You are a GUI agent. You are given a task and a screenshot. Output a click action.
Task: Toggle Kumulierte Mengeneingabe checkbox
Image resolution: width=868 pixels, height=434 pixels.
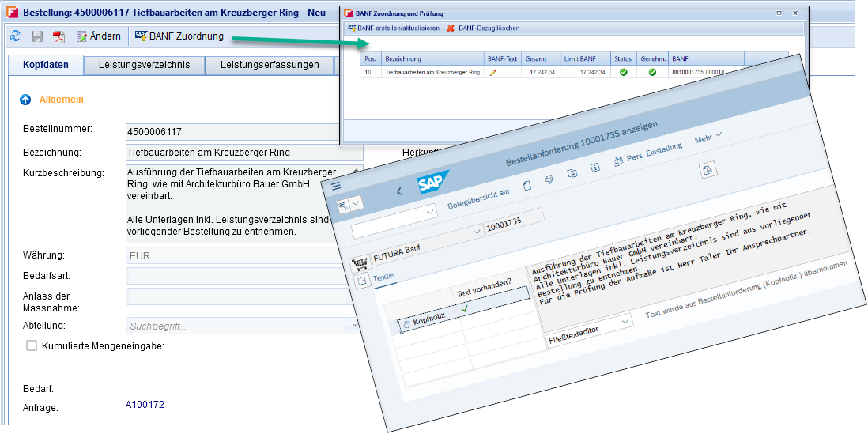(32, 345)
